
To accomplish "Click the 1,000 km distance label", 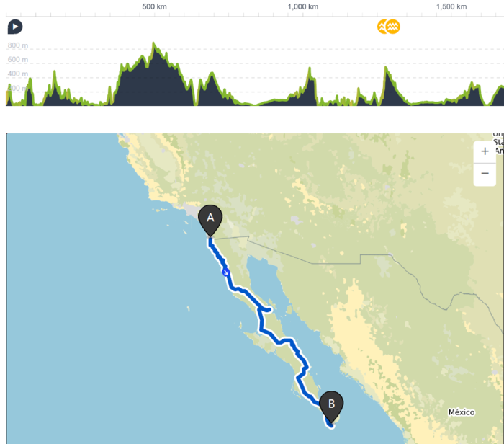I will pyautogui.click(x=302, y=6).
